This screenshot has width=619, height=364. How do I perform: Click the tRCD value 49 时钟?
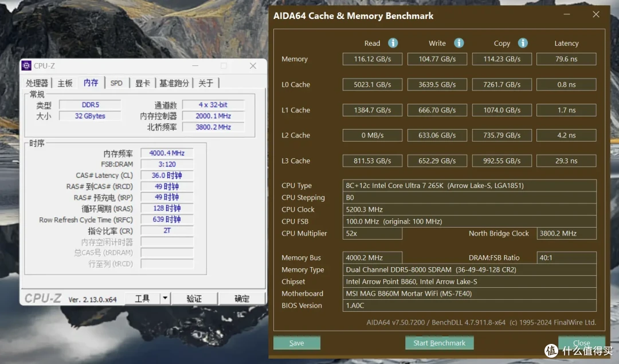[167, 186]
